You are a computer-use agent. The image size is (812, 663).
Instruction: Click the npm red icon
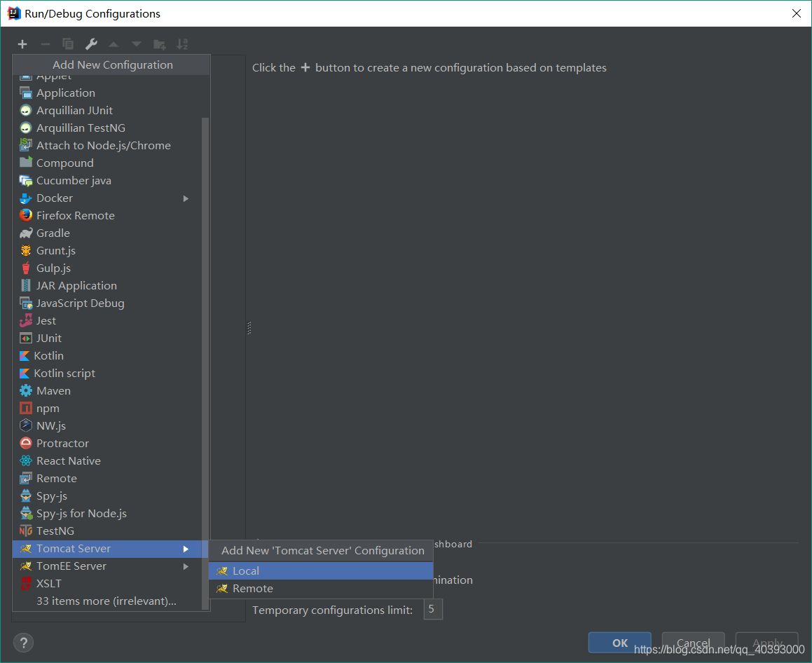pyautogui.click(x=26, y=408)
